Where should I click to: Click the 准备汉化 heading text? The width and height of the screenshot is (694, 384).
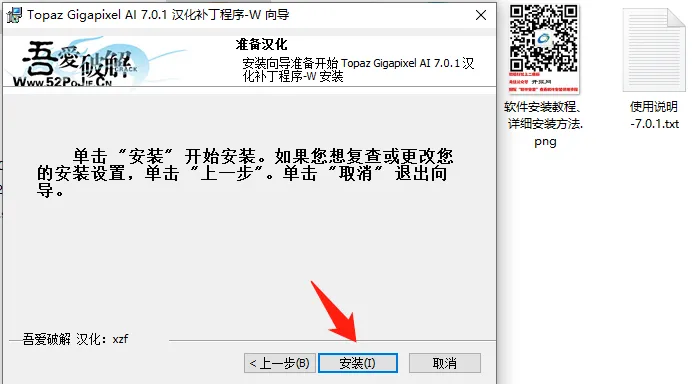pos(261,44)
